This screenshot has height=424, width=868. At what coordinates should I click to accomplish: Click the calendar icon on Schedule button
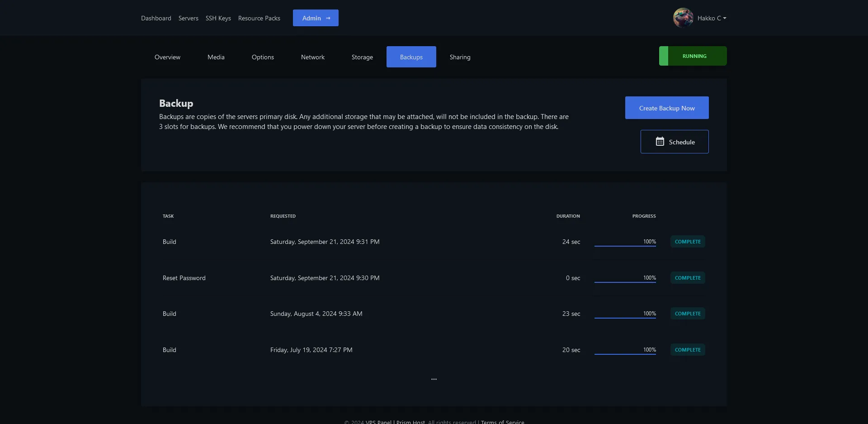click(660, 142)
